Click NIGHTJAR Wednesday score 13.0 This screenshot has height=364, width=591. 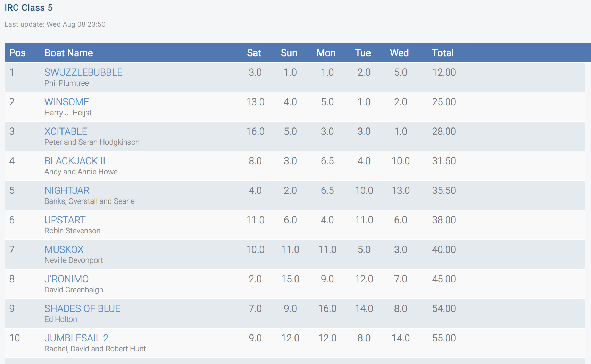tap(401, 190)
